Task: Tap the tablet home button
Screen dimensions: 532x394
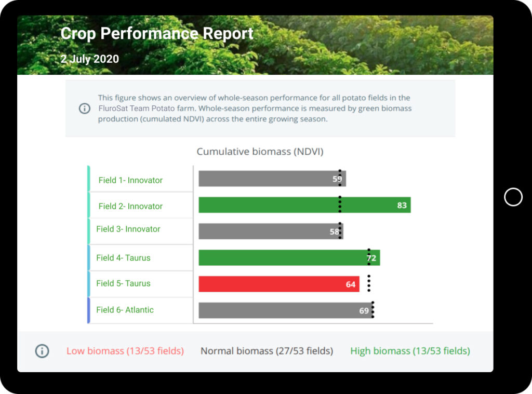Action: [x=513, y=197]
